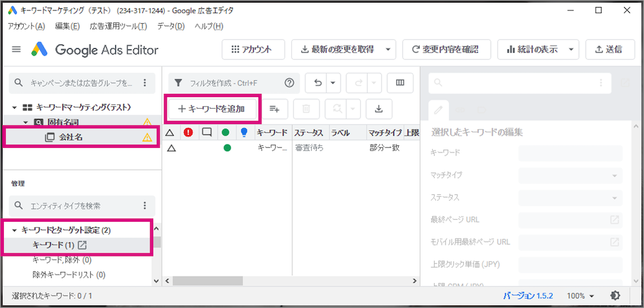Click the blue lightbulb column header
Viewport: 644px width, 308px height.
point(244,132)
